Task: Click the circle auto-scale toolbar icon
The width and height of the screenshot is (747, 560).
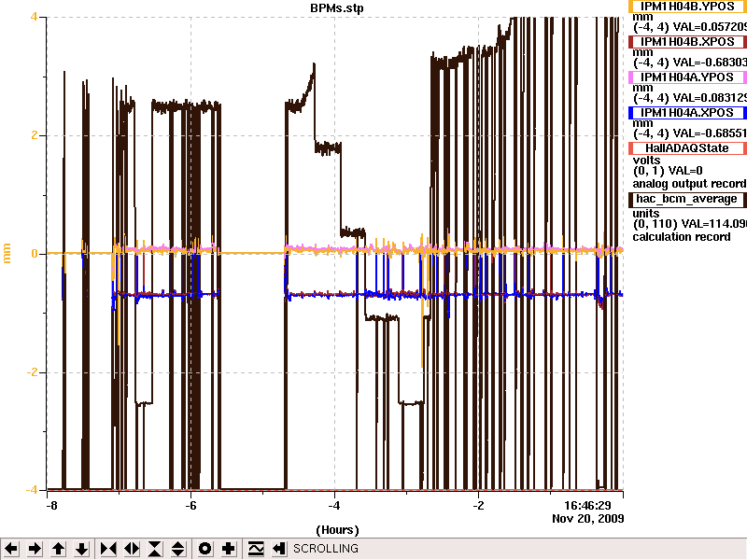Action: [204, 549]
